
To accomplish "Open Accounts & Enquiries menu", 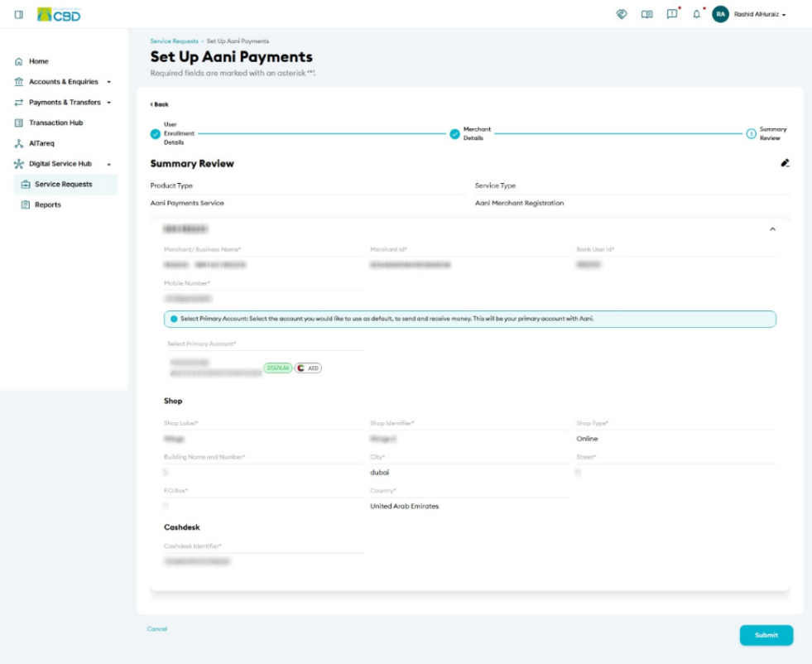I will click(63, 82).
